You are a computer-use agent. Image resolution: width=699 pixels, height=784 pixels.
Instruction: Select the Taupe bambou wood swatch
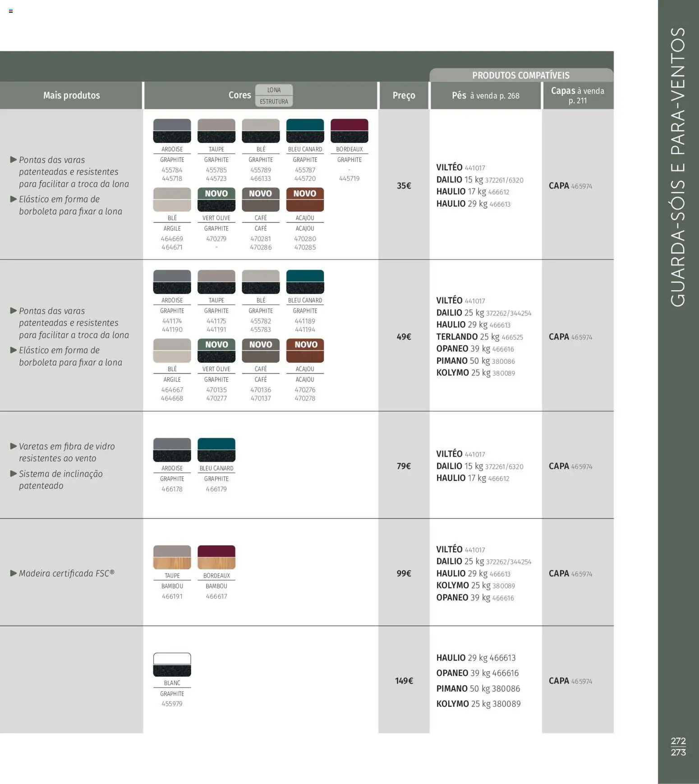pyautogui.click(x=172, y=557)
